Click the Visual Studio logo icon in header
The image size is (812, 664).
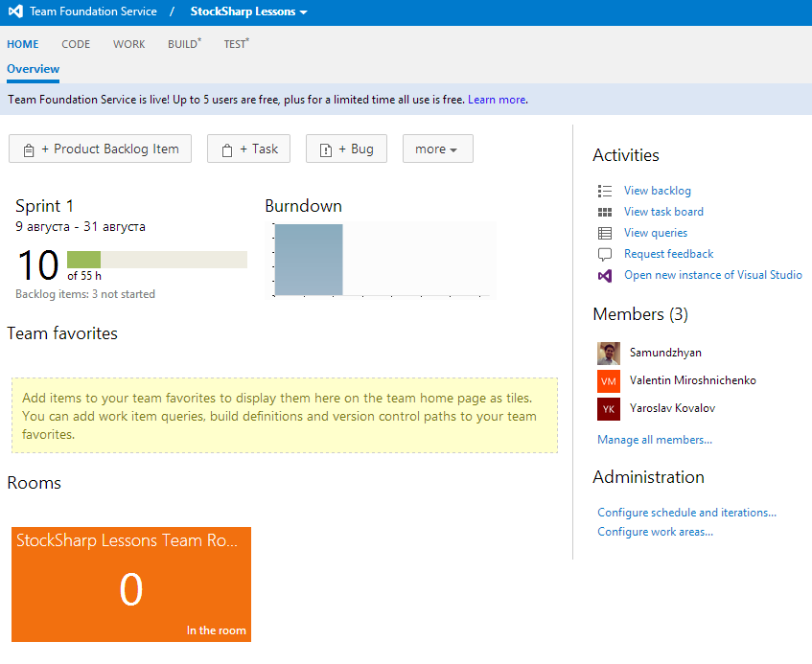(15, 11)
